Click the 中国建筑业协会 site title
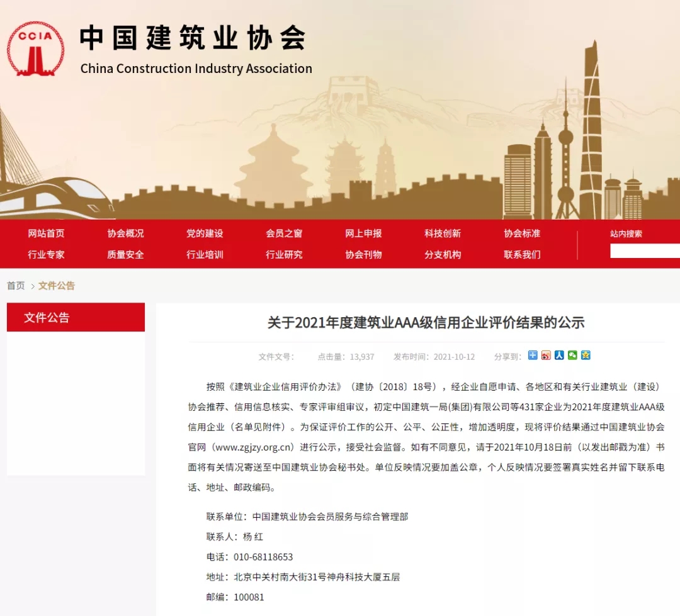680x616 pixels. pos(193,38)
